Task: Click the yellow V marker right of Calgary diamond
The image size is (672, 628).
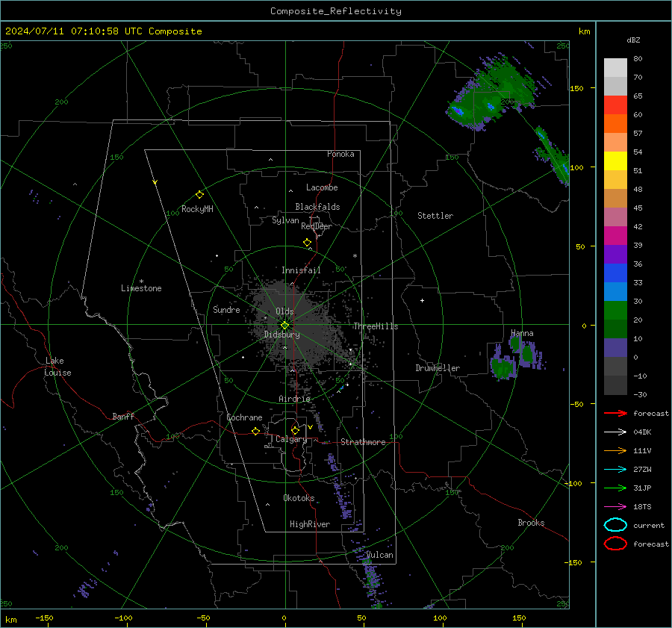Action: pos(310,427)
